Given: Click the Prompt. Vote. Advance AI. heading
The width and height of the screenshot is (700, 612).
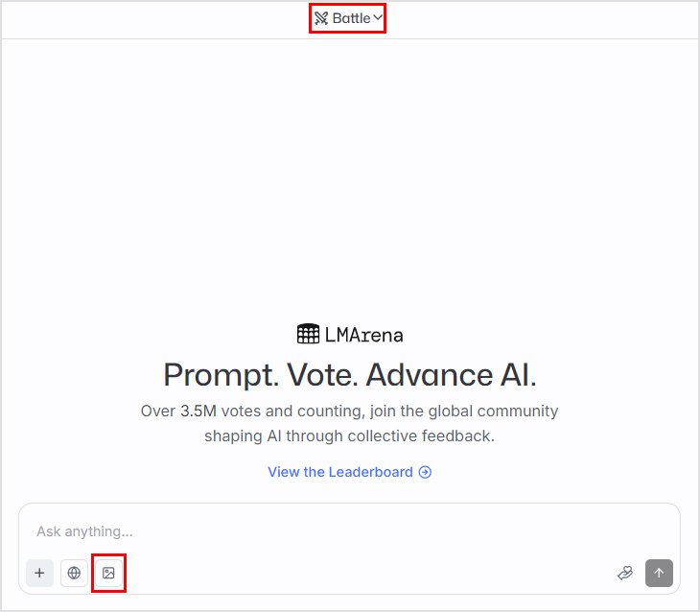Looking at the screenshot, I should coord(349,373).
